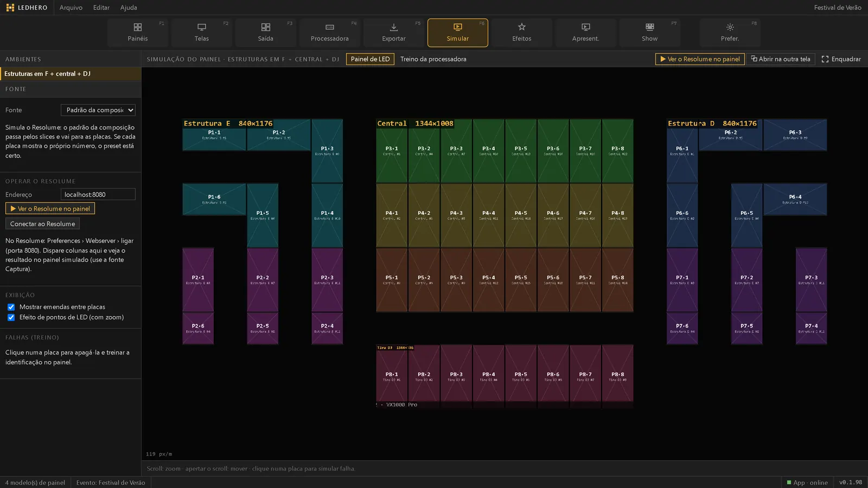Select environment Estruturas em F + central + DJ
Viewport: 868px width, 488px height.
point(71,74)
